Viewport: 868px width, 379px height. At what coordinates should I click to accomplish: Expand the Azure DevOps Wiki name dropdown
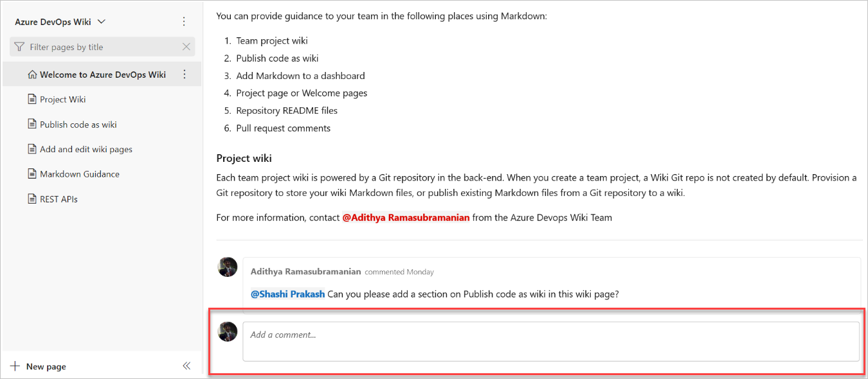click(x=101, y=21)
